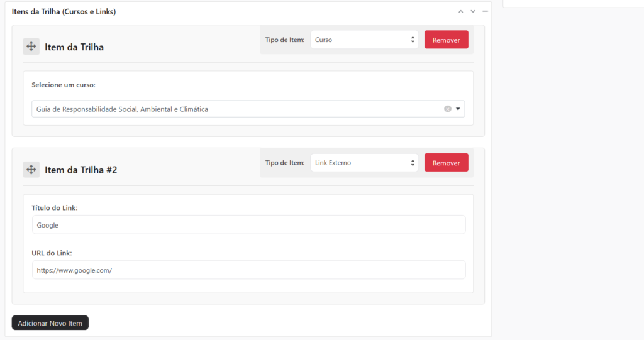Image resolution: width=644 pixels, height=340 pixels.
Task: Click Adicionar Novo Item button
Action: pyautogui.click(x=50, y=323)
